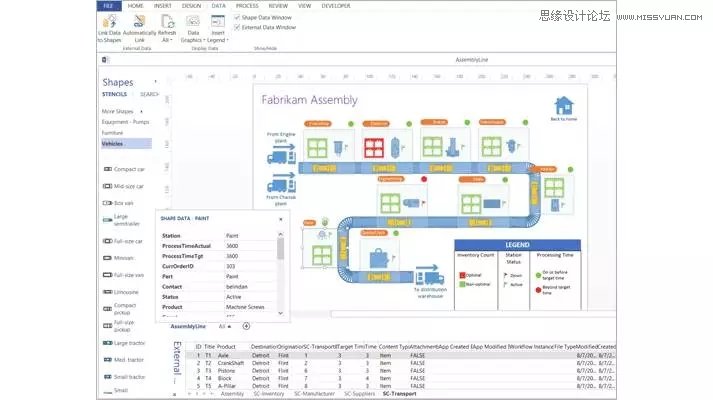The height and width of the screenshot is (400, 713).
Task: Click Shape Data scrollbar down arrow
Action: click(x=281, y=313)
